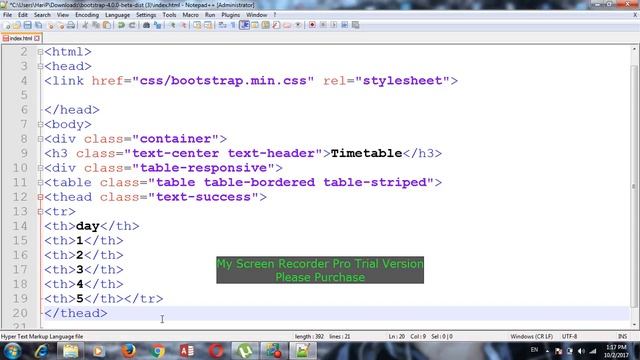Viewport: 640px width, 360px height.
Task: Click the Close All toolbar icon
Action: [61, 25]
